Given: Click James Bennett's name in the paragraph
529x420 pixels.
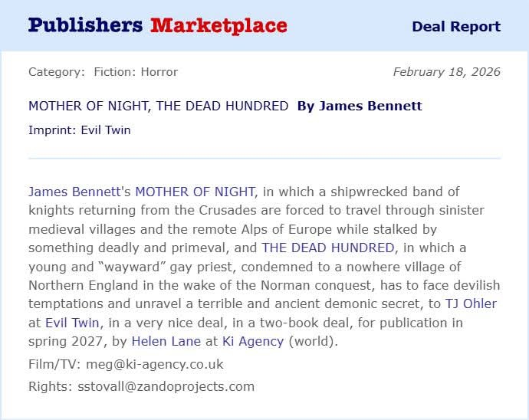Looking at the screenshot, I should click(x=72, y=191).
